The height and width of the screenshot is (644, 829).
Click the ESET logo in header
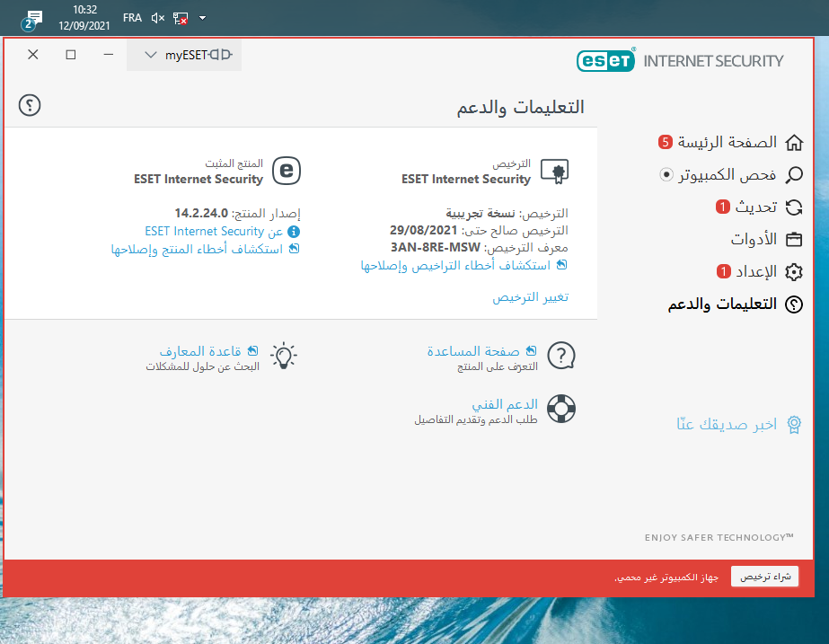point(606,60)
